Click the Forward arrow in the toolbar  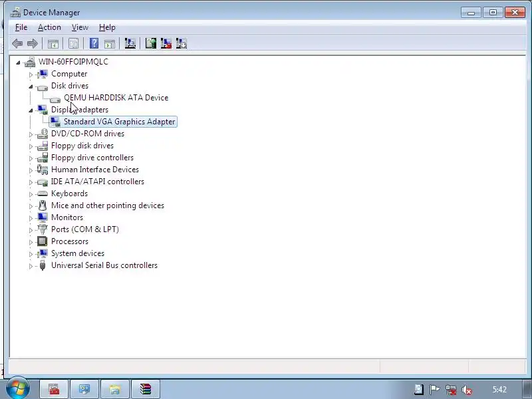click(32, 43)
